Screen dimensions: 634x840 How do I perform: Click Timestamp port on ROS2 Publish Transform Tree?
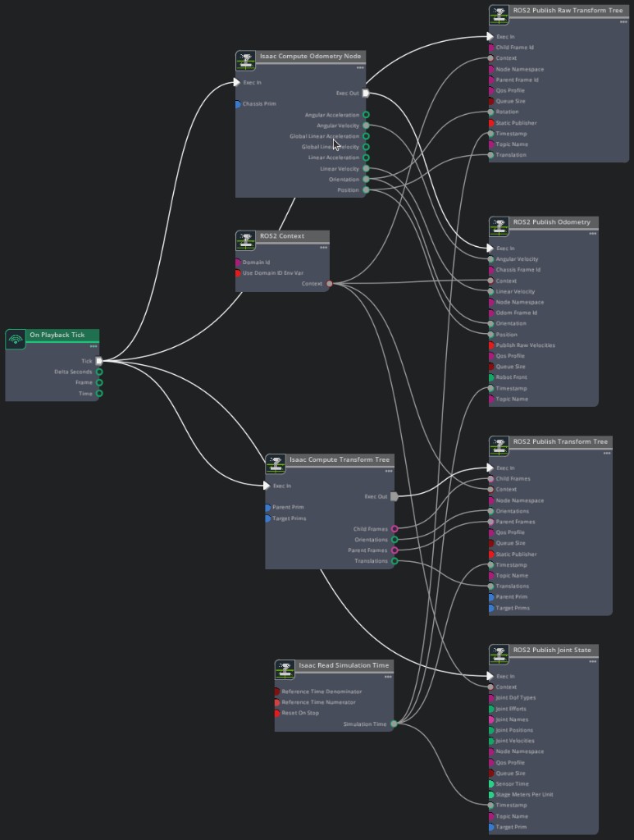pyautogui.click(x=490, y=564)
